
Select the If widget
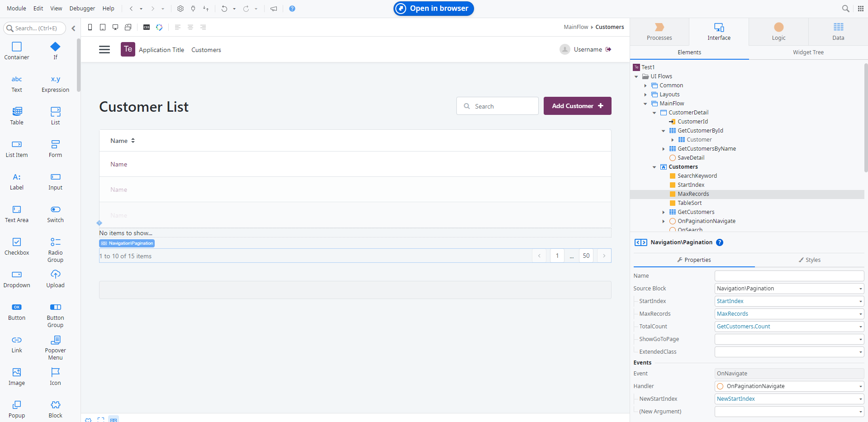[x=55, y=50]
